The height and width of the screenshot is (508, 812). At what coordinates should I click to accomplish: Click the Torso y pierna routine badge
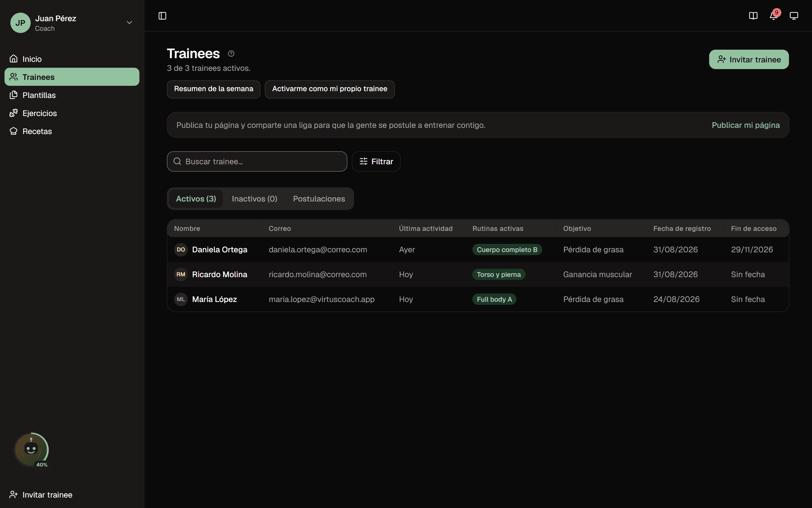498,275
